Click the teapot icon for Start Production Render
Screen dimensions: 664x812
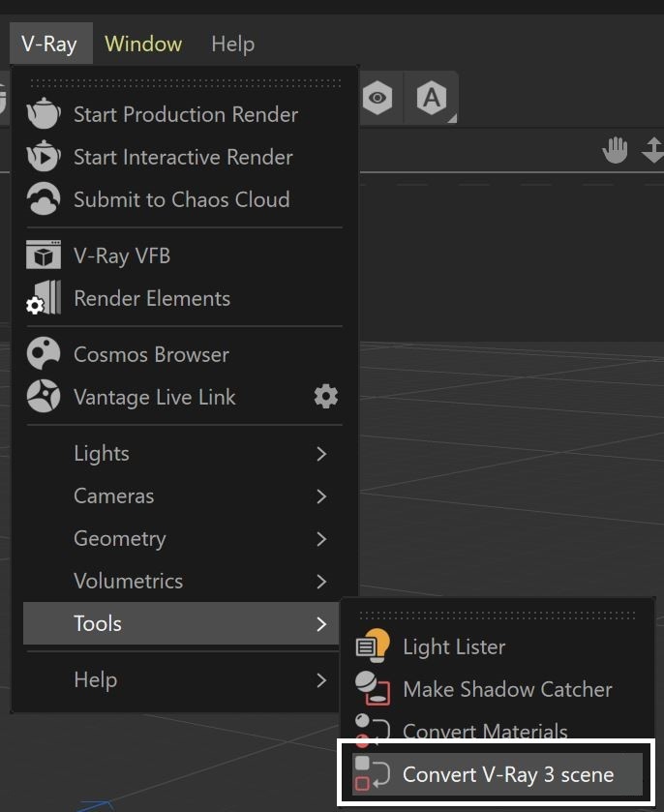coord(44,113)
